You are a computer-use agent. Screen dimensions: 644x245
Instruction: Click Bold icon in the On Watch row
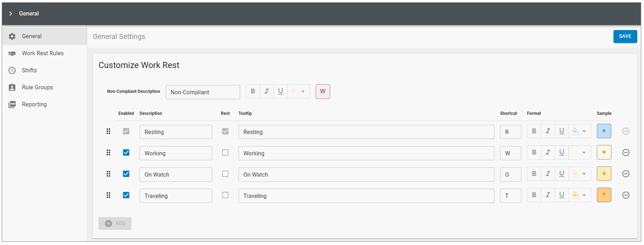point(534,174)
